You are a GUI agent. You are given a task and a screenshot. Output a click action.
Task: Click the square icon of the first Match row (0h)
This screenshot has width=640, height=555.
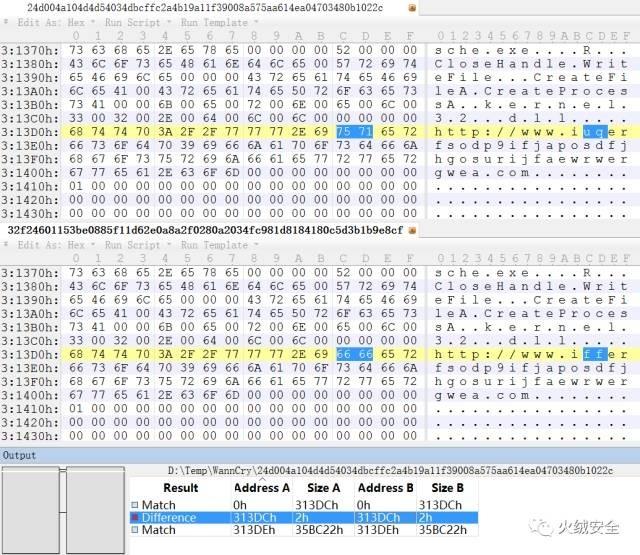coord(135,505)
